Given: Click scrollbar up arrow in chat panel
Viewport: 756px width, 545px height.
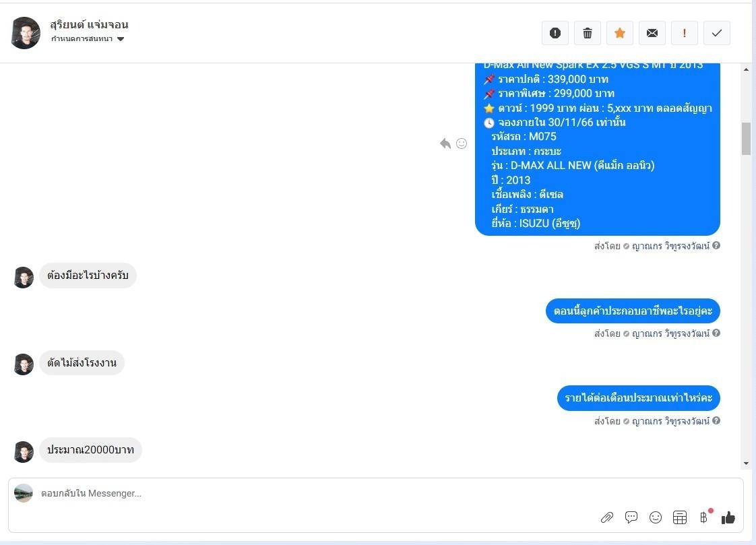Looking at the screenshot, I should 746,70.
